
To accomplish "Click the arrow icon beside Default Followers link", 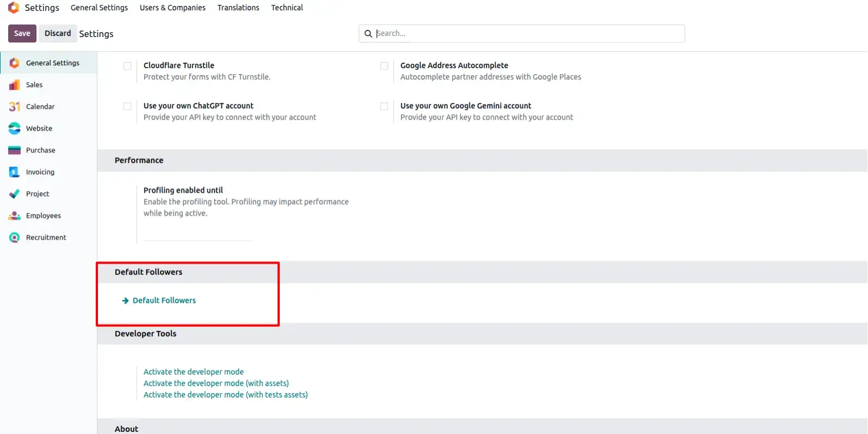I will click(x=126, y=301).
